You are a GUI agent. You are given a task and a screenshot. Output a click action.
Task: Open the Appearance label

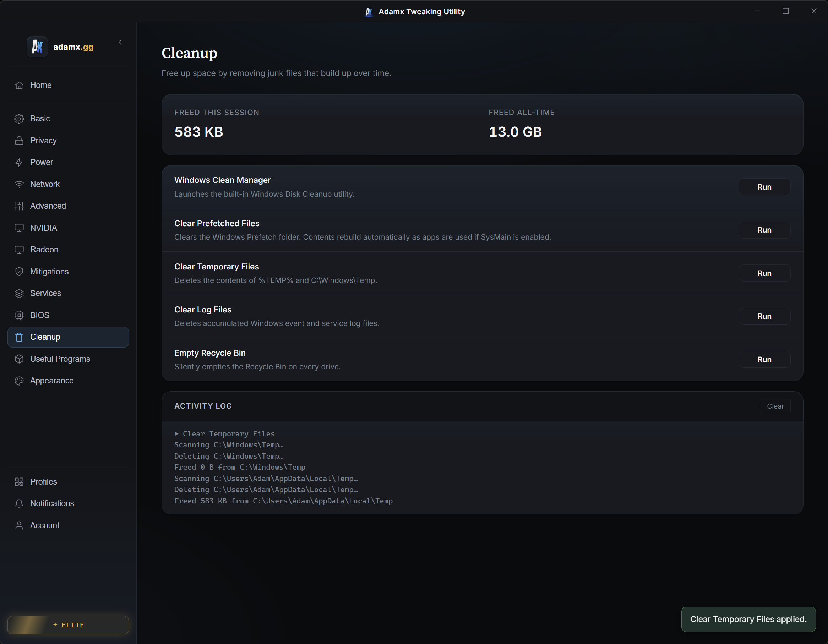52,381
